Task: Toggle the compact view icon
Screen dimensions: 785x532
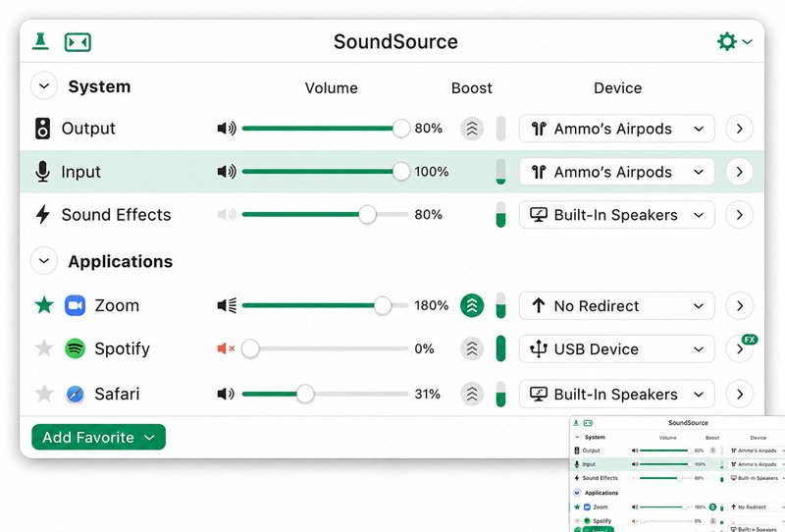Action: point(78,42)
